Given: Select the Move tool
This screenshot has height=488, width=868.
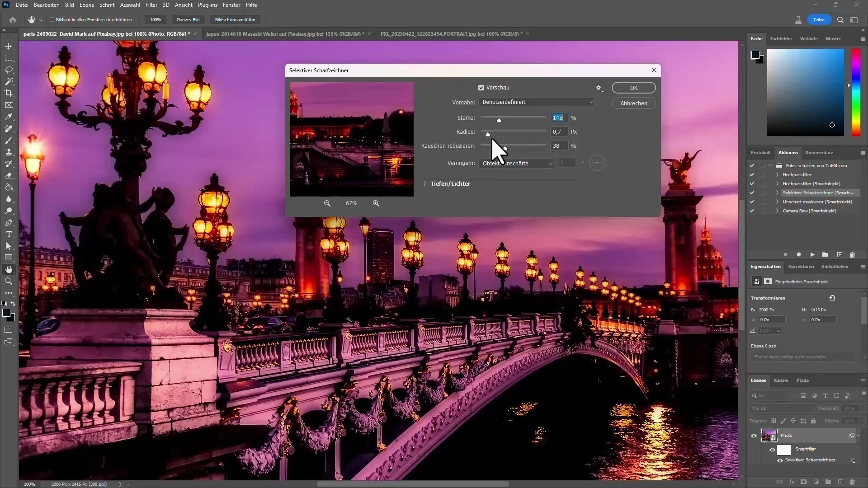Looking at the screenshot, I should (x=9, y=47).
